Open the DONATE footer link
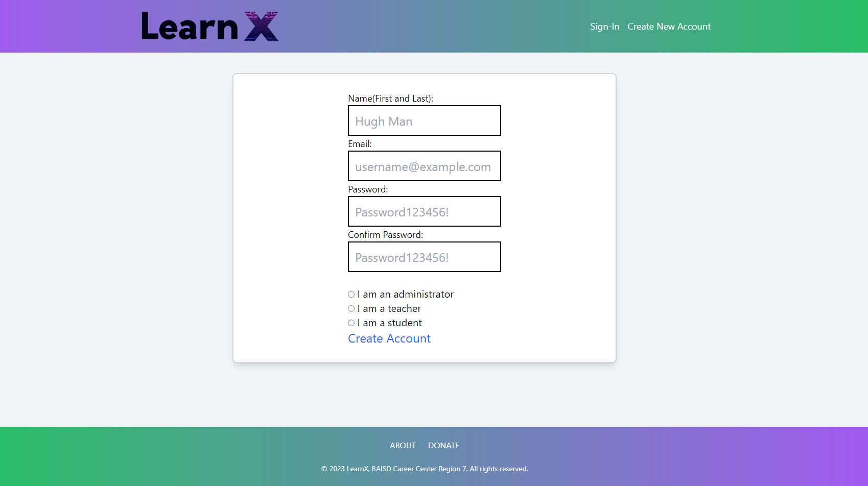The height and width of the screenshot is (486, 868). pyautogui.click(x=443, y=446)
